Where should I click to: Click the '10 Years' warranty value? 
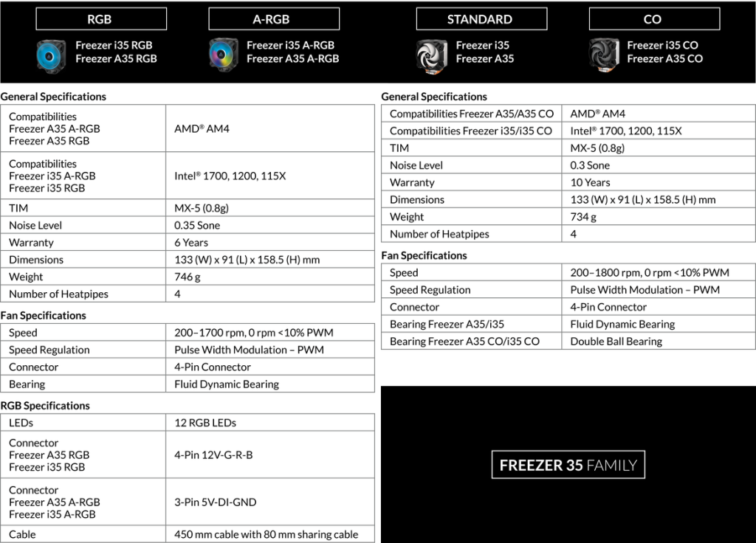point(590,183)
